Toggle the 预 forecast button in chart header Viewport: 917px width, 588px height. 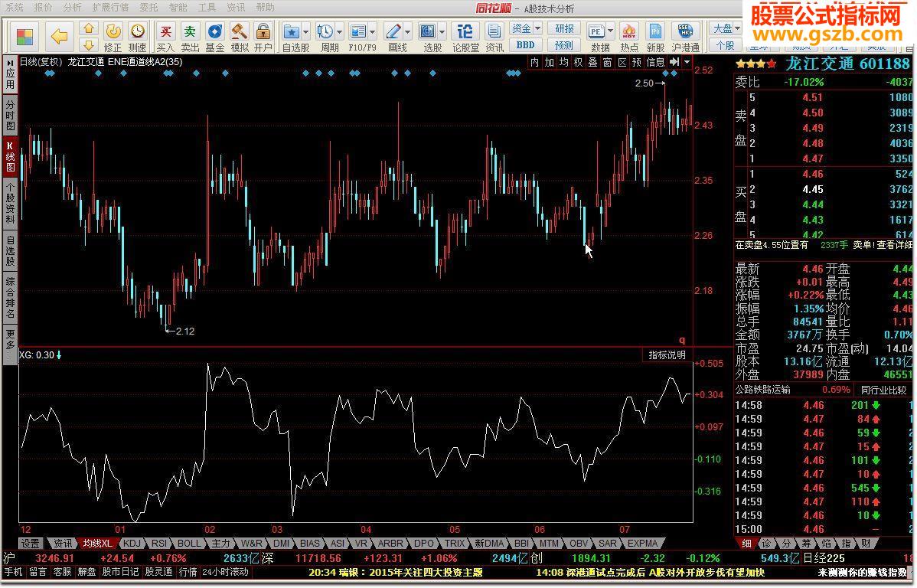pos(637,62)
